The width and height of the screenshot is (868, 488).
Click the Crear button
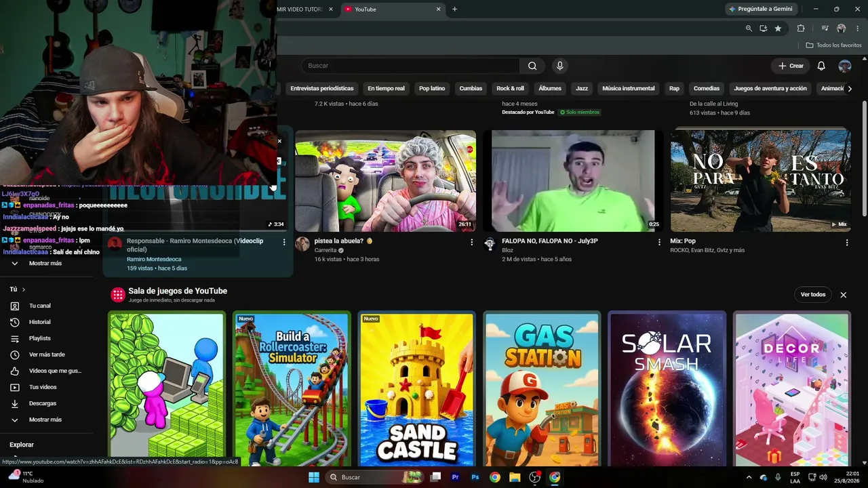point(791,66)
